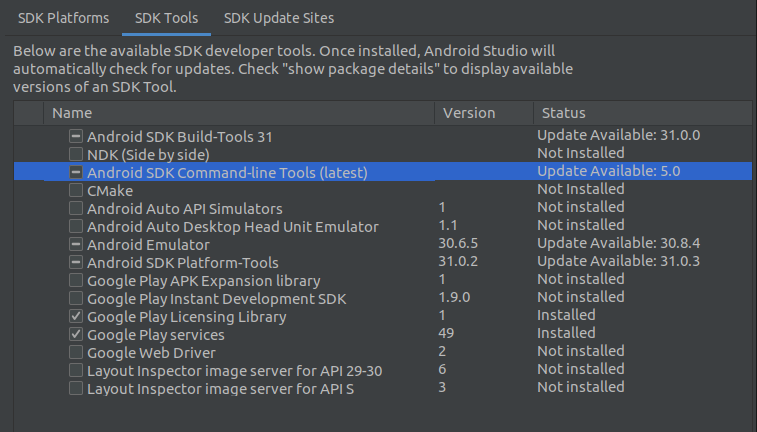Select 'Google Play Instant Development SDK' label

[x=217, y=299]
